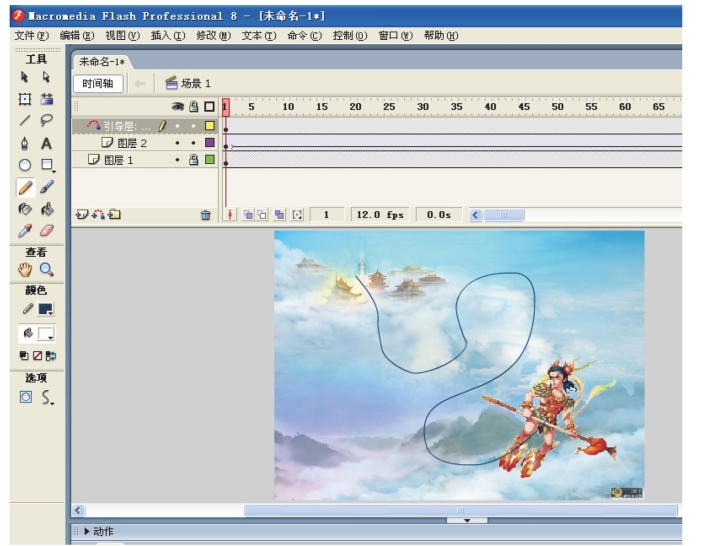721x546 pixels.
Task: Click the 时间轴 timeline button
Action: click(98, 83)
